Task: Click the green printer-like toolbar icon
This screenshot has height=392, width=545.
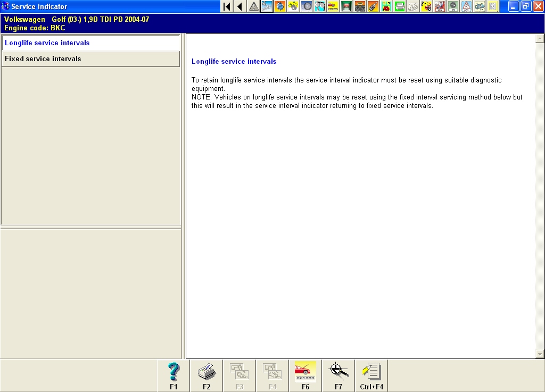Action: (400, 6)
